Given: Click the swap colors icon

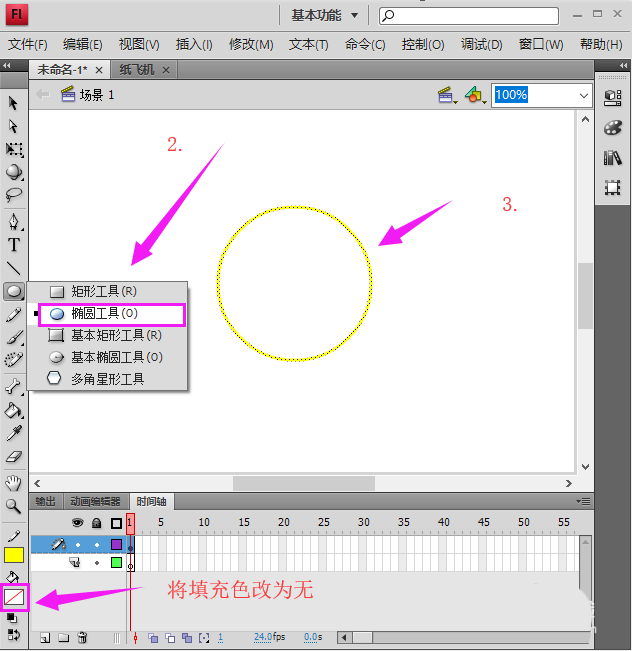Looking at the screenshot, I should pyautogui.click(x=13, y=635).
